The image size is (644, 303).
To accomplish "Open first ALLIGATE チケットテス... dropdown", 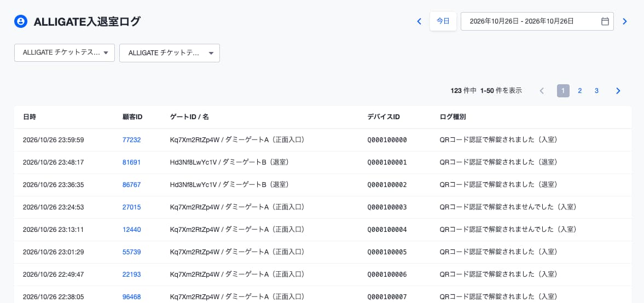I will [x=65, y=53].
